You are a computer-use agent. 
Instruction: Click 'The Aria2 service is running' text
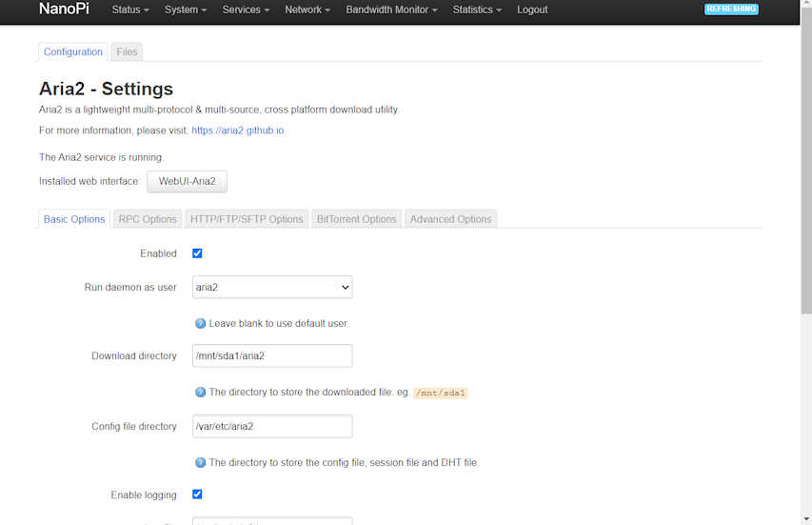click(101, 157)
